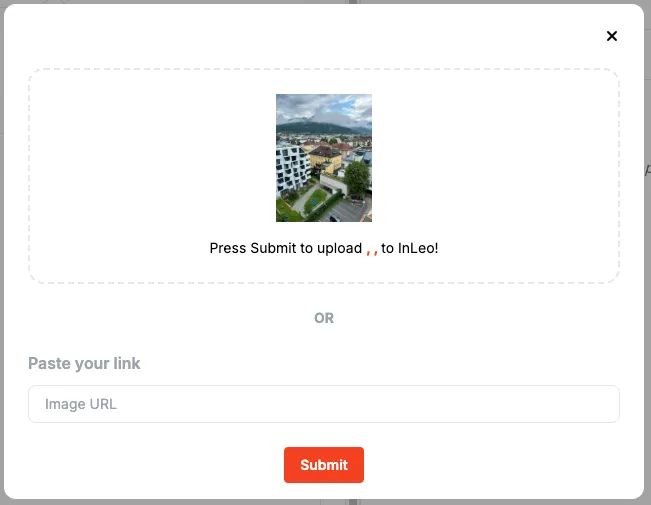Click the 'Image URL' placeholder text
Image resolution: width=651 pixels, height=505 pixels.
coord(81,404)
